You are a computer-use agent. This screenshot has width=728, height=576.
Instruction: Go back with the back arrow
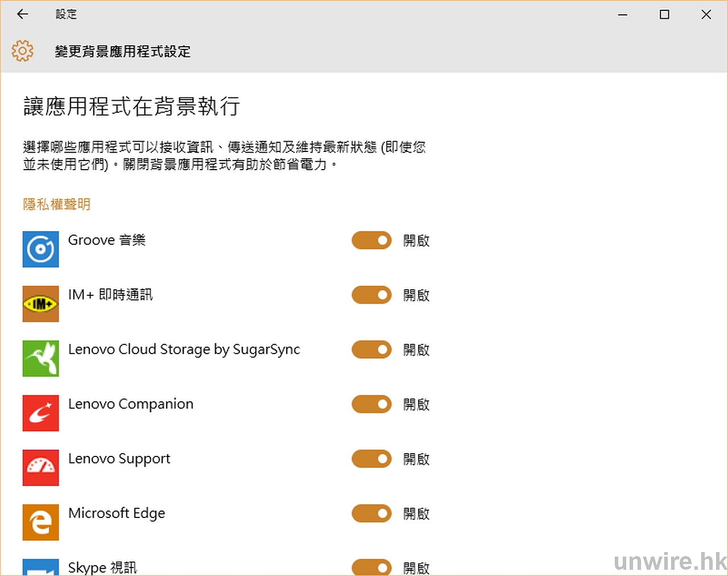[23, 15]
